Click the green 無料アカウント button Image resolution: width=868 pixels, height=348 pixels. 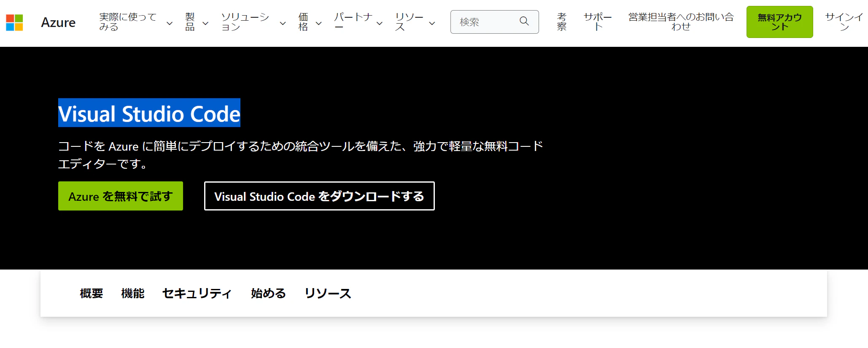[779, 22]
